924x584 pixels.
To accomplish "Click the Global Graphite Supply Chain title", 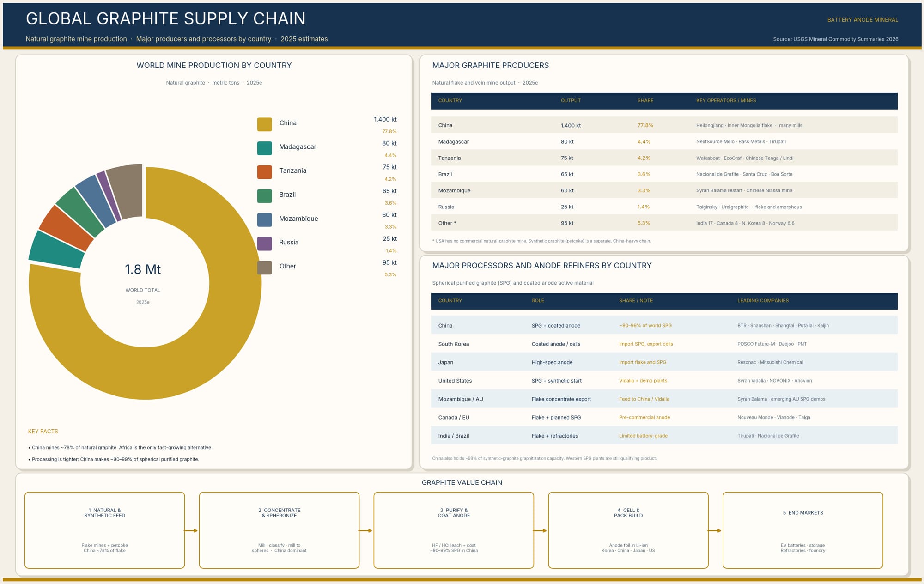I will pyautogui.click(x=165, y=18).
